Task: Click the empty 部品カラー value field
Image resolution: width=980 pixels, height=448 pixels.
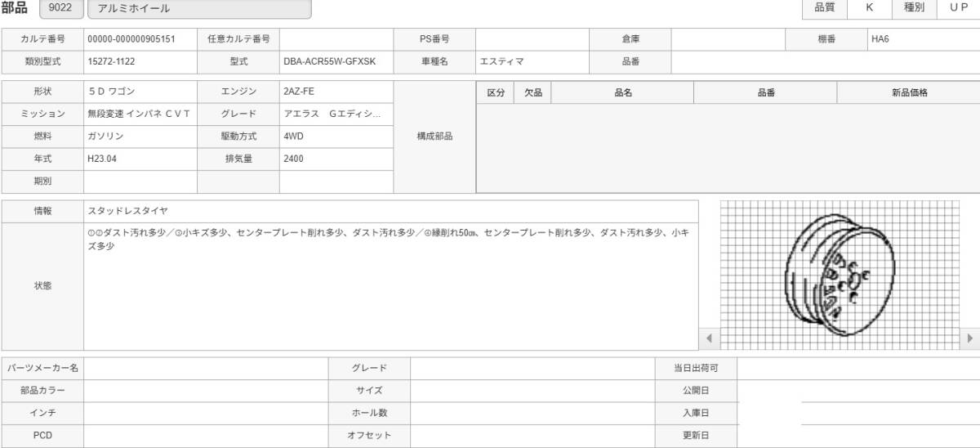Action: click(206, 391)
